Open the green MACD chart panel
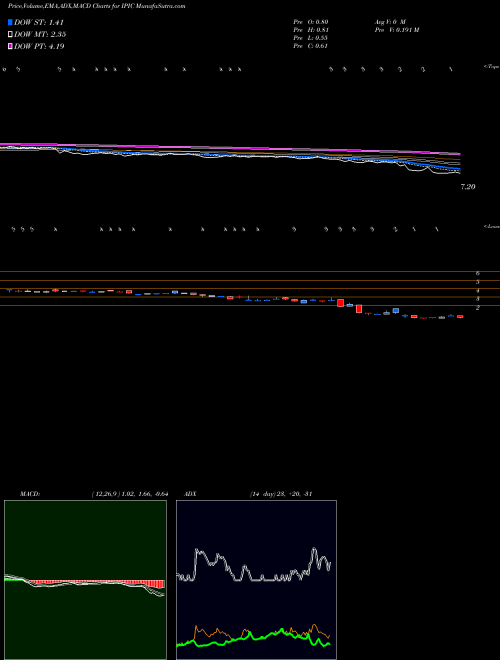 (x=85, y=580)
